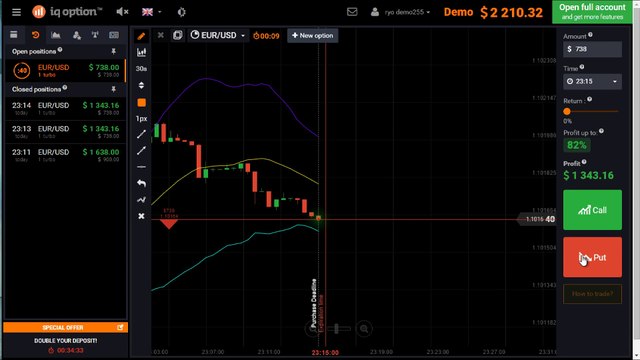Open the 23:14 EUR/USD closed position
640x360 pixels.
point(65,108)
